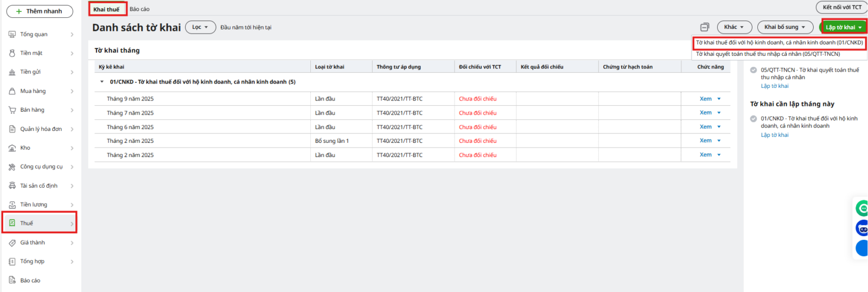Viewport: 868px width, 292px height.
Task: Click the Tổng quan sidebar icon
Action: (12, 34)
